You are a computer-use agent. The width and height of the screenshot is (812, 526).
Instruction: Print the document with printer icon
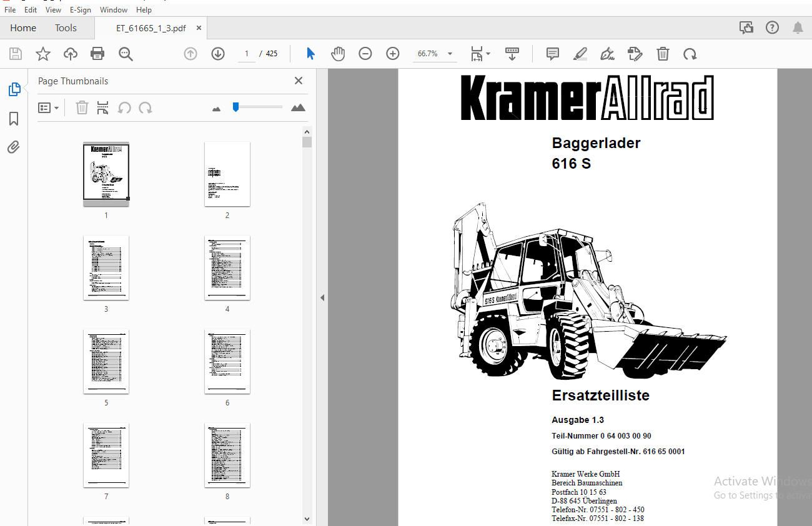97,54
